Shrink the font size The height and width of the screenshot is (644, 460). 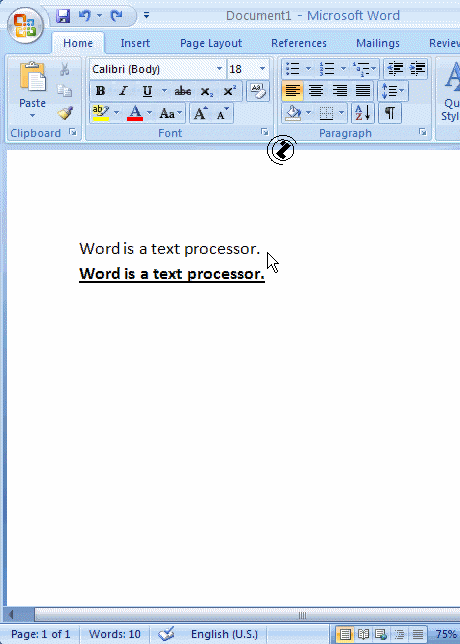[222, 113]
